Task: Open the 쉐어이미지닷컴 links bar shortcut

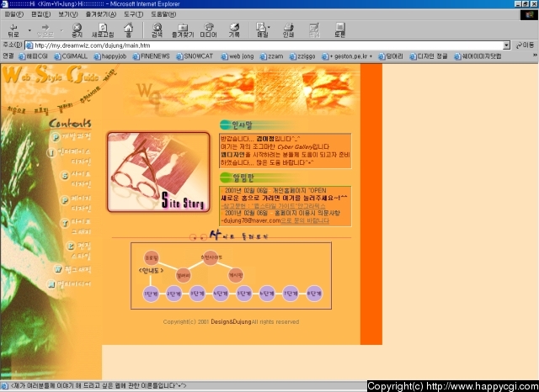Action: 478,56
